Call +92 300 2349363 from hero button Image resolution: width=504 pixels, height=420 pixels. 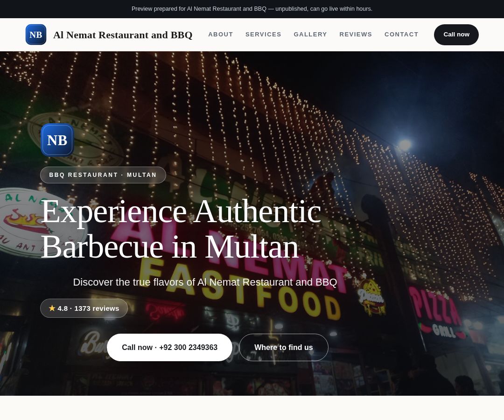[169, 347]
